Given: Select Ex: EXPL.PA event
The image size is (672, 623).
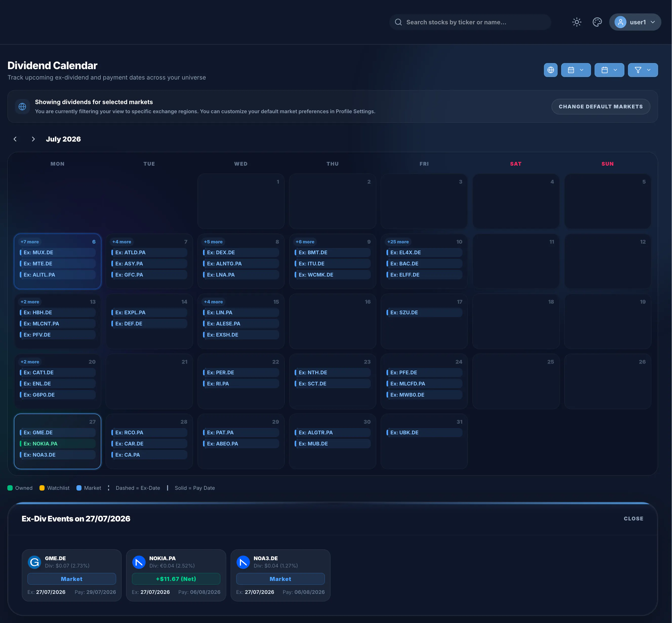Looking at the screenshot, I should (149, 313).
